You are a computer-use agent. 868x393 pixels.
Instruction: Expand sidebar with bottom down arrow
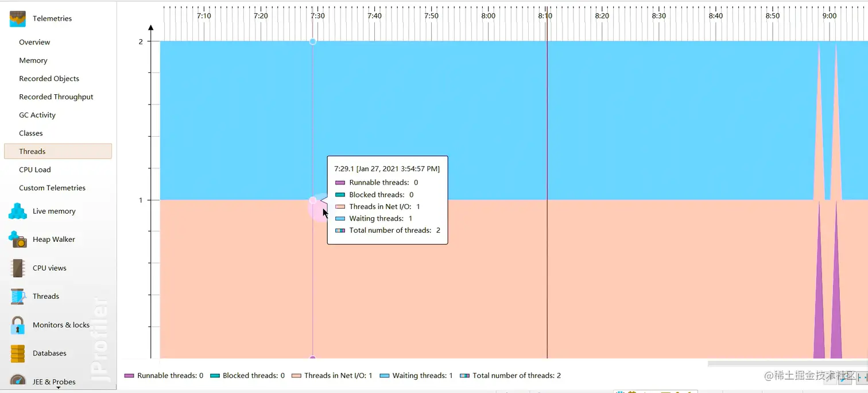coord(58,388)
